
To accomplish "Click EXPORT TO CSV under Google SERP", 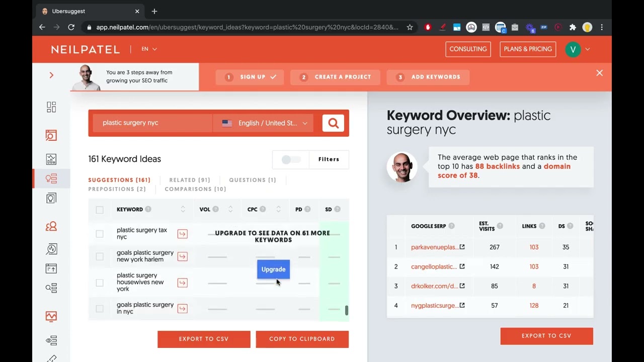I will 546,336.
